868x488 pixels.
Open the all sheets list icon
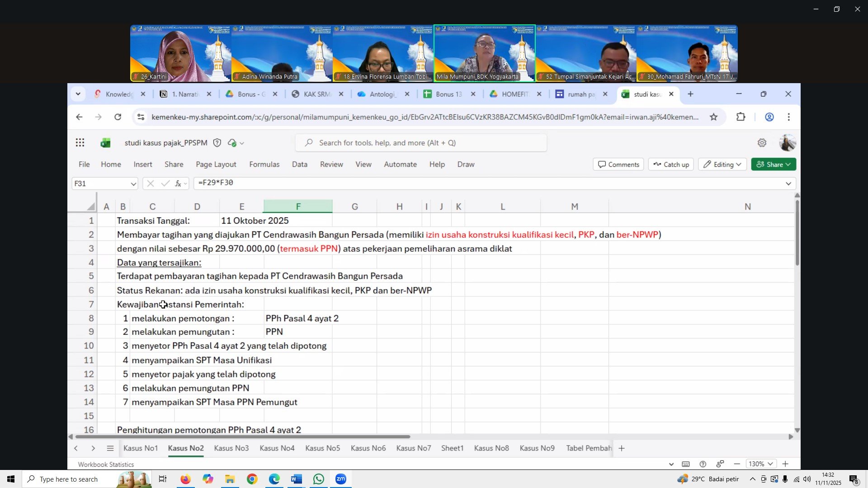(110, 448)
